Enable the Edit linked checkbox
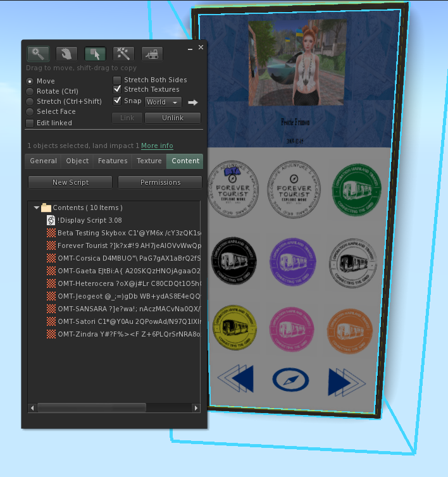 point(30,123)
